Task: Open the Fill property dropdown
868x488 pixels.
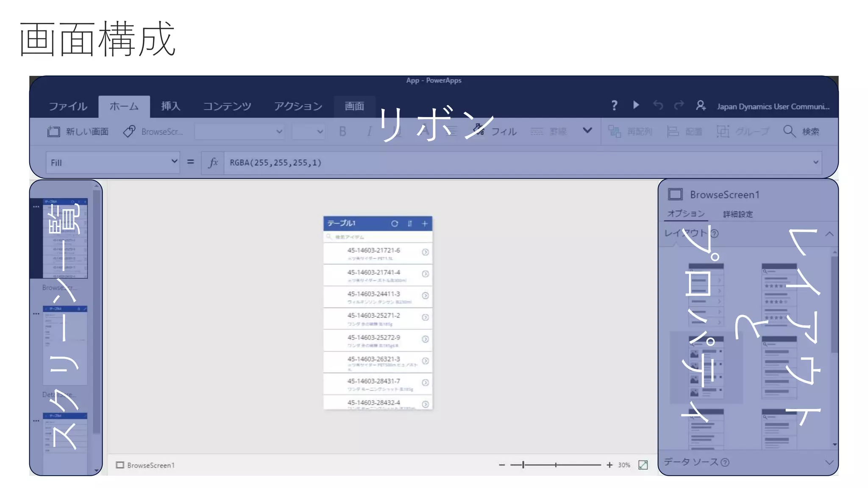Action: pos(112,162)
